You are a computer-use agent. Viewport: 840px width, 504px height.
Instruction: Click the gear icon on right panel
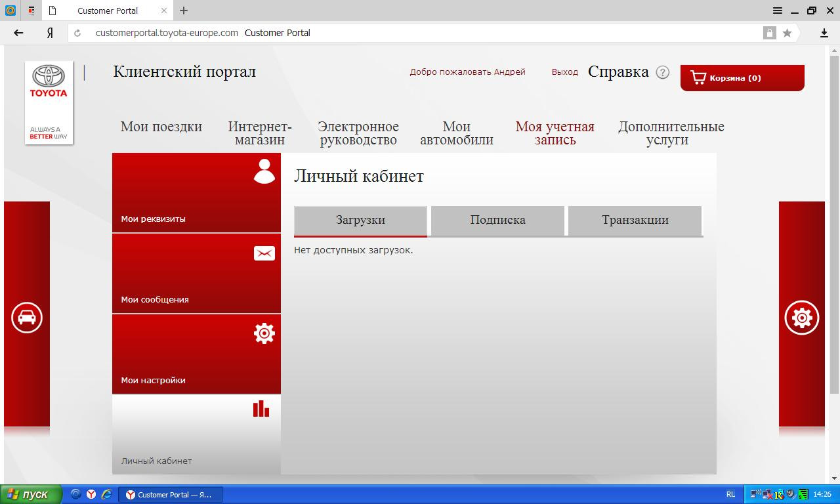pos(802,318)
